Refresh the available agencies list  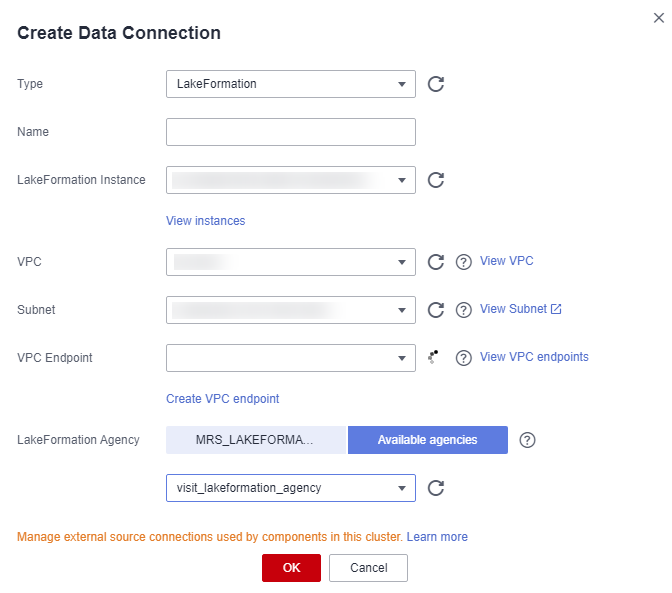436,488
